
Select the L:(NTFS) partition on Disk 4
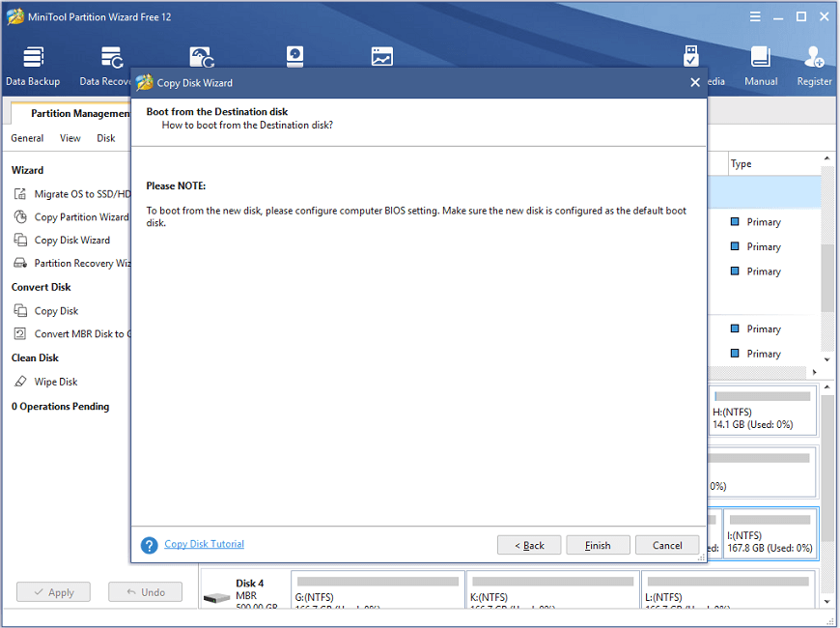point(728,590)
